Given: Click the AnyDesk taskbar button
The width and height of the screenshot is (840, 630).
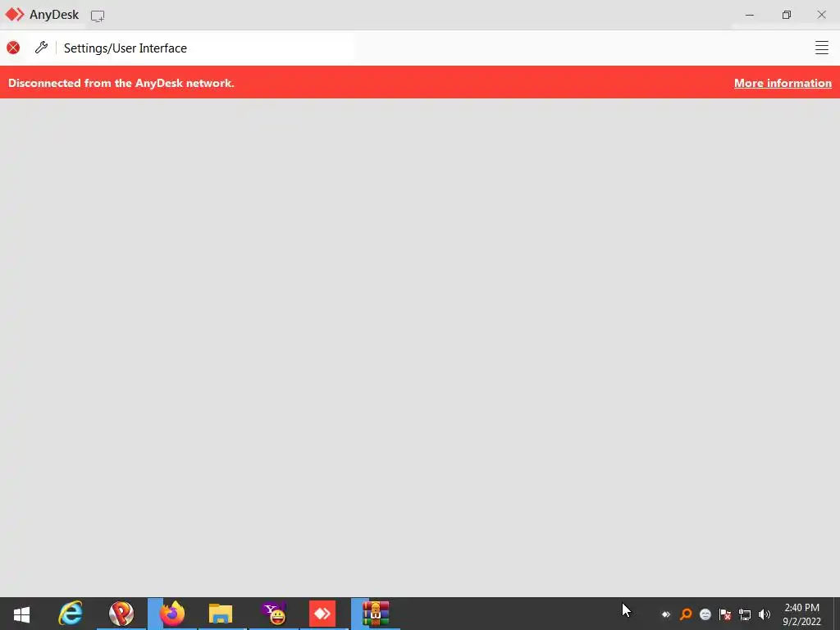Looking at the screenshot, I should click(x=322, y=614).
